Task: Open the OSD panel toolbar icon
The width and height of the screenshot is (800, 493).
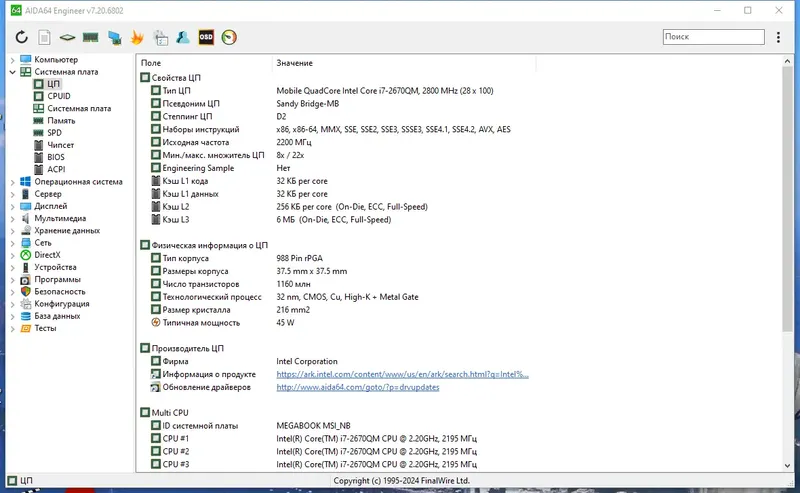Action: pyautogui.click(x=206, y=37)
